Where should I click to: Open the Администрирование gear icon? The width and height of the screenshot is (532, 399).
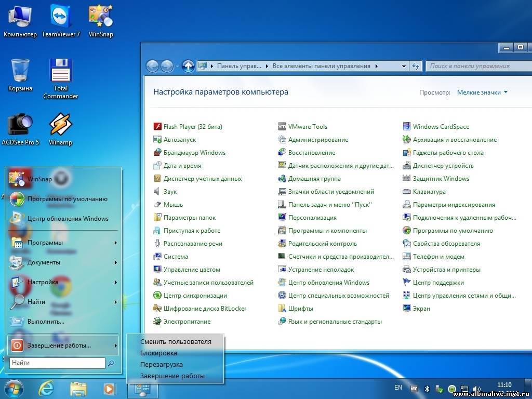pos(282,139)
